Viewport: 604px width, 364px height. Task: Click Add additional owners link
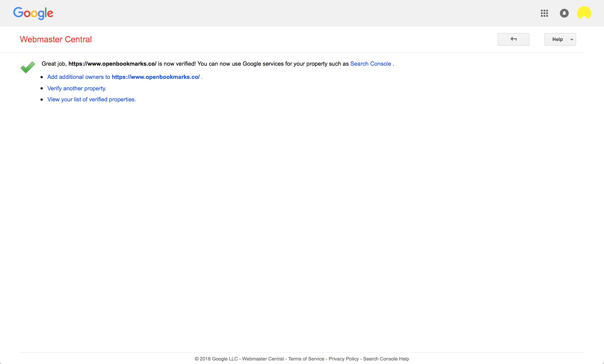[124, 77]
